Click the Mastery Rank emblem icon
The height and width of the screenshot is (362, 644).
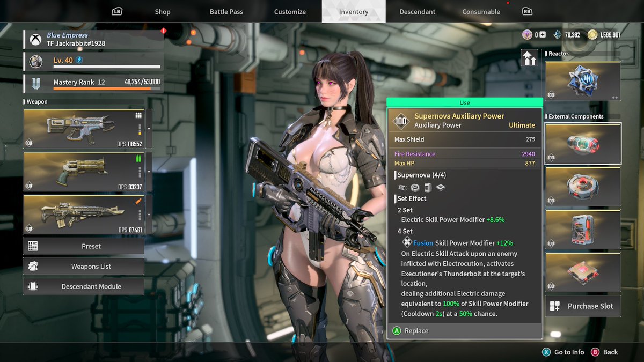(35, 84)
